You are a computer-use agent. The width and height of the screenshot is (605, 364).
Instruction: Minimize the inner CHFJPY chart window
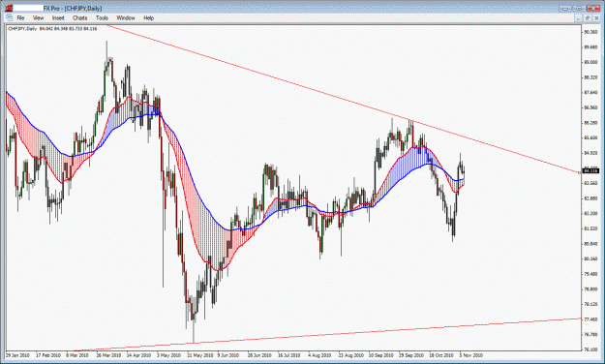pyautogui.click(x=578, y=18)
